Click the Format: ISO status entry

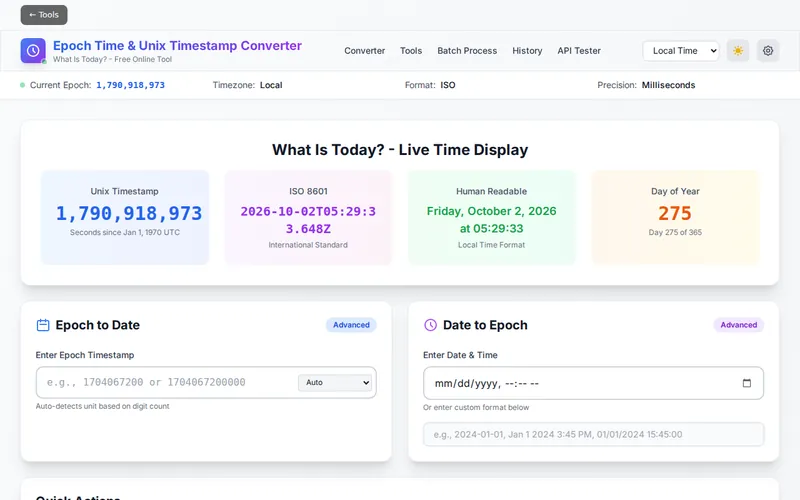tap(430, 85)
